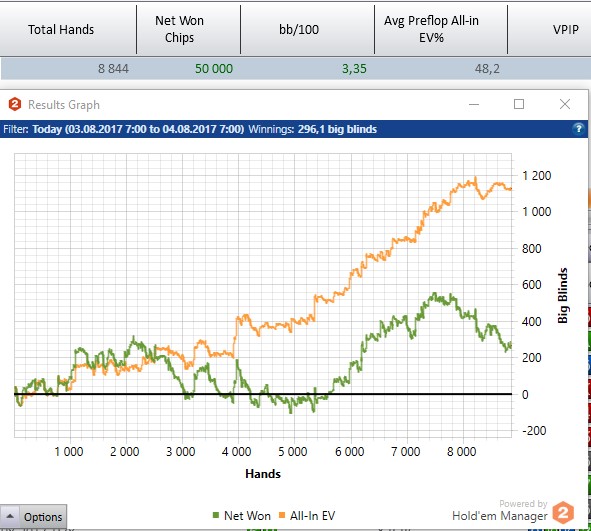Click the blue help question mark icon
Viewport: 591px width, 531px height.
pyautogui.click(x=578, y=129)
